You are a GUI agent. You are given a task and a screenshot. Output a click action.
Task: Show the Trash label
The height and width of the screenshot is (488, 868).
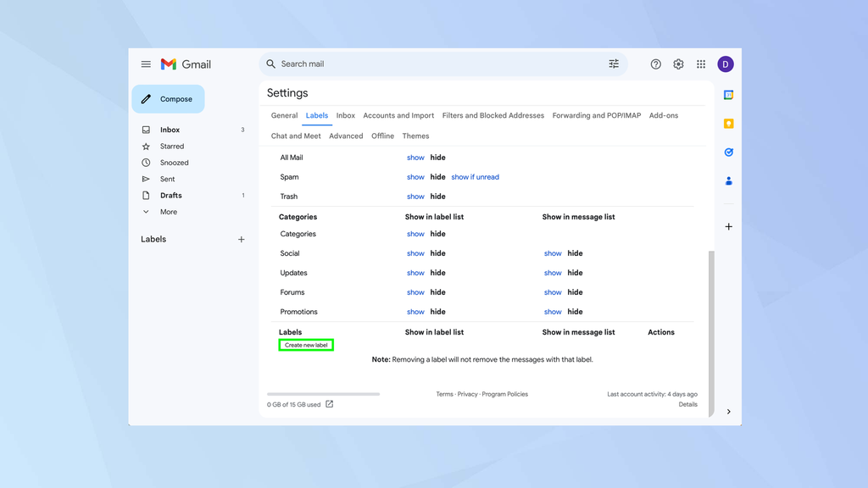[x=415, y=196]
